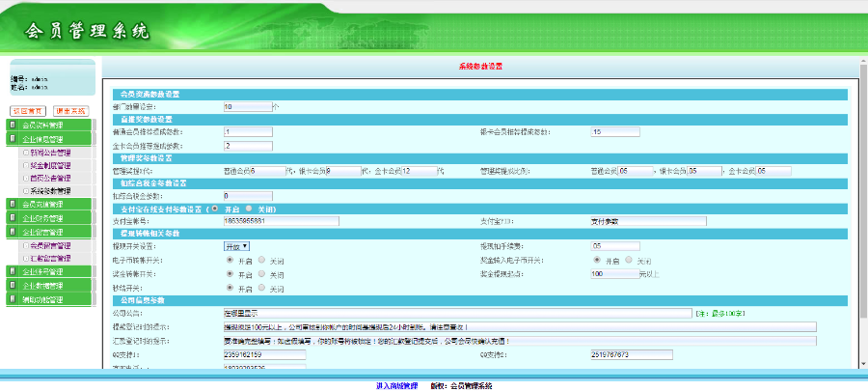The image size is (868, 391).
Task: Click the icon beside 会员资料管理 menu
Action: pyautogui.click(x=13, y=126)
